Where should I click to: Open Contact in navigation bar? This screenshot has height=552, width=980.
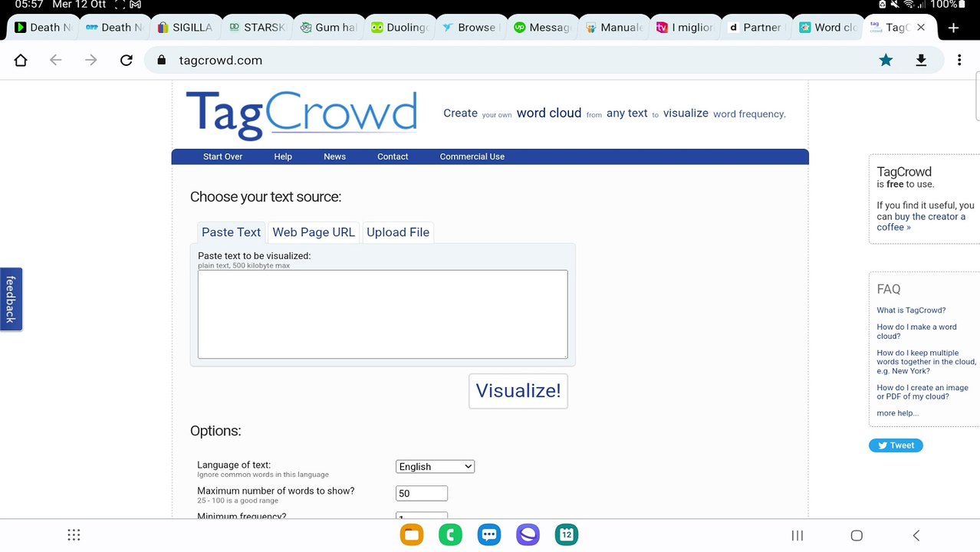393,156
